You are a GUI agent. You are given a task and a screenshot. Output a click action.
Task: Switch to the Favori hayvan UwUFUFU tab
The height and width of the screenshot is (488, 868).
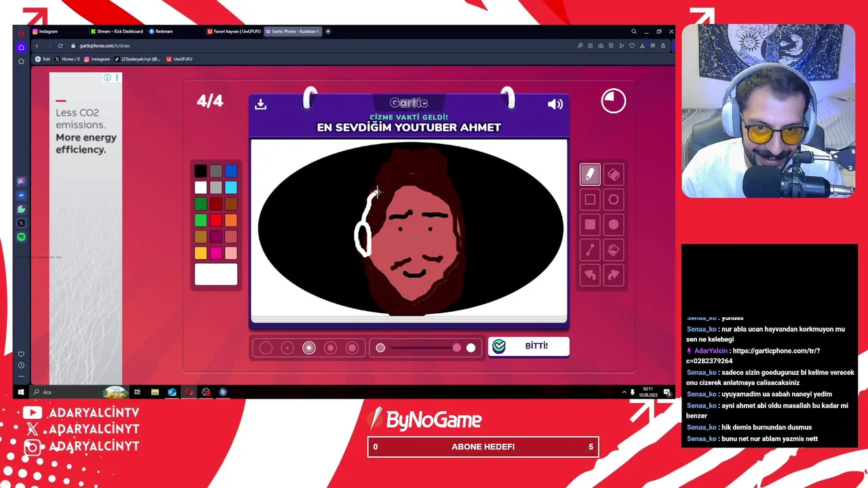[x=233, y=31]
